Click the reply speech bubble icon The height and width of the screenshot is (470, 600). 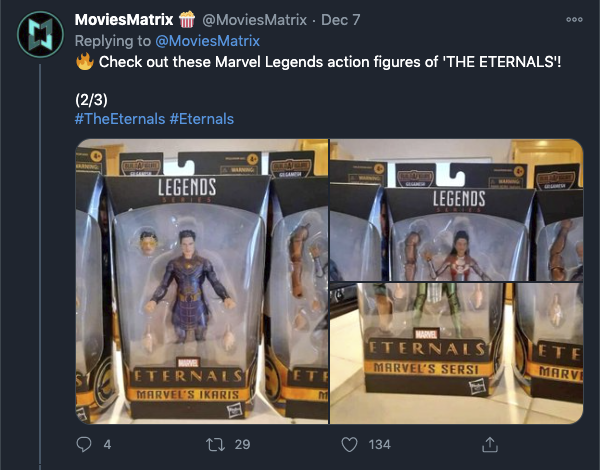(84, 444)
